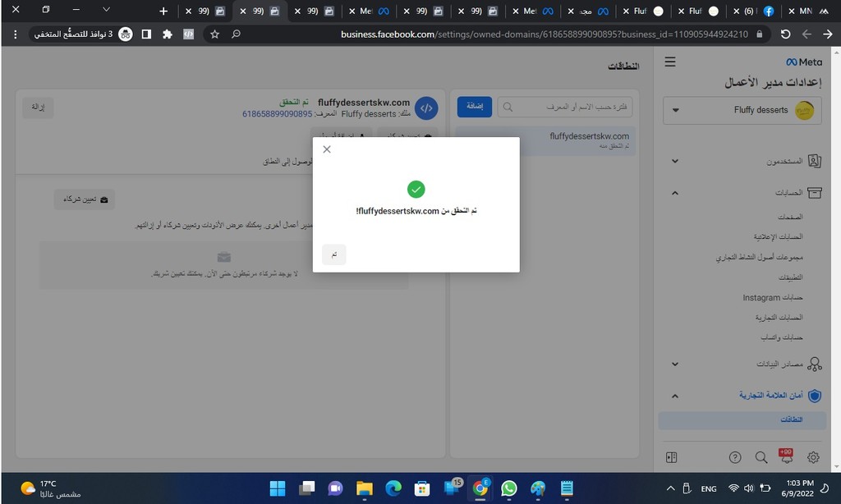
Task: Click the domain ID link 618658899090895
Action: (x=277, y=113)
